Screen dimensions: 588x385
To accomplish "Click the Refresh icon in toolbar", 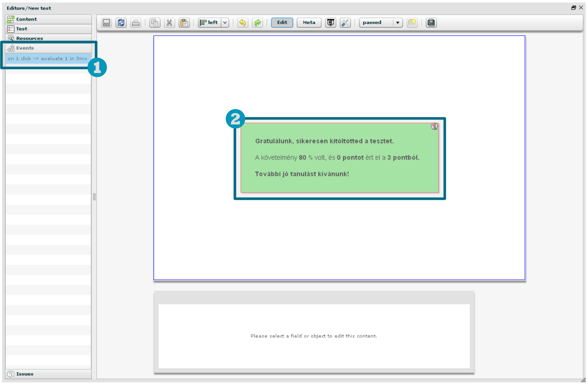I will 121,23.
